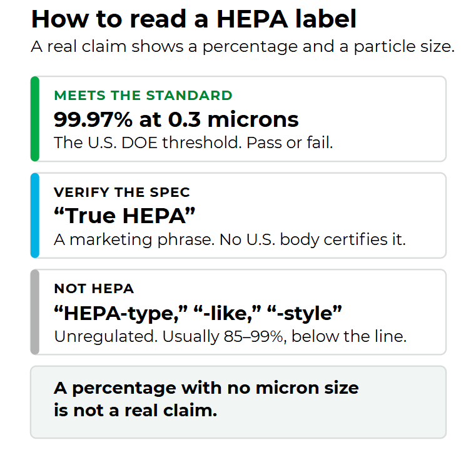This screenshot has height=455, width=476.
Task: Select the 'VERIFY THE SPEC' label
Action: [122, 192]
